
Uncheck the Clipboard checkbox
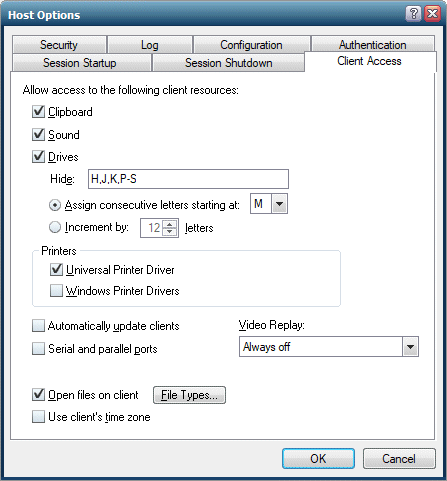(x=38, y=112)
